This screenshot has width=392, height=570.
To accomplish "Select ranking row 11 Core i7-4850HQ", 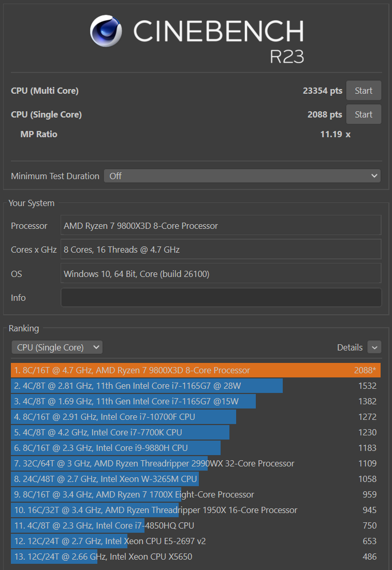I will [x=196, y=525].
